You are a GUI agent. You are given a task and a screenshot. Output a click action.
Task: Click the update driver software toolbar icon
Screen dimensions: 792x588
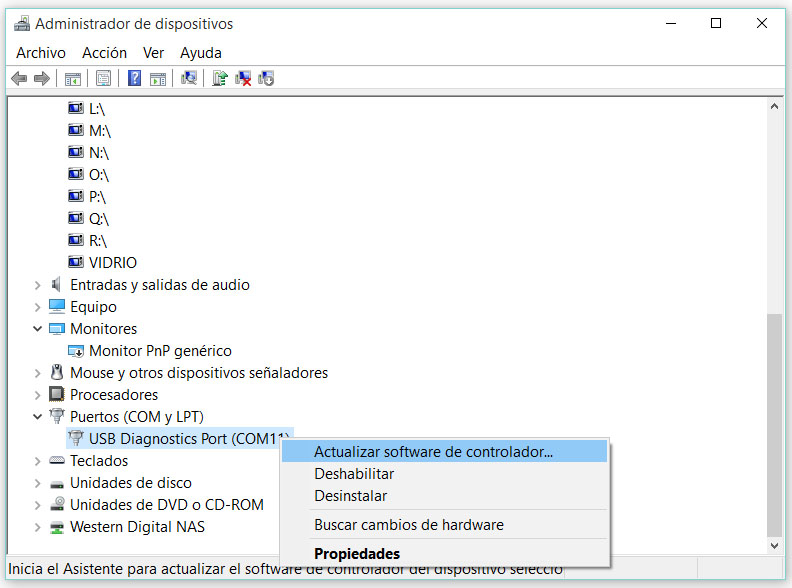(x=220, y=78)
